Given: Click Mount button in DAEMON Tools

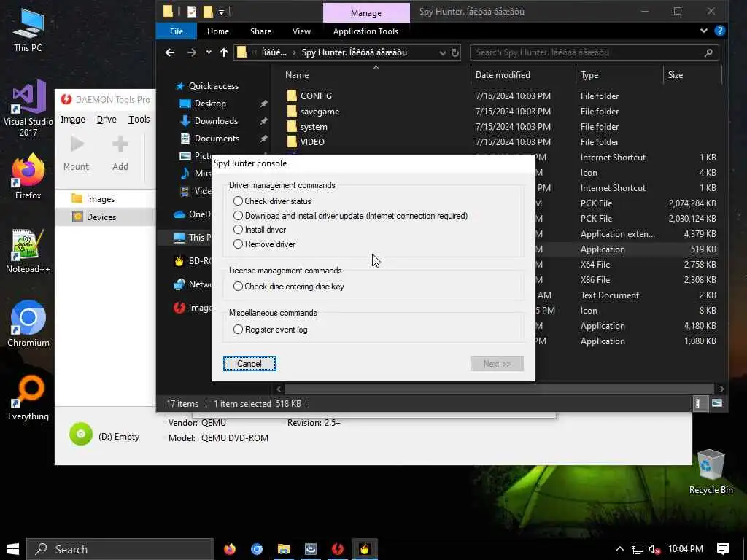Looking at the screenshot, I should (76, 153).
